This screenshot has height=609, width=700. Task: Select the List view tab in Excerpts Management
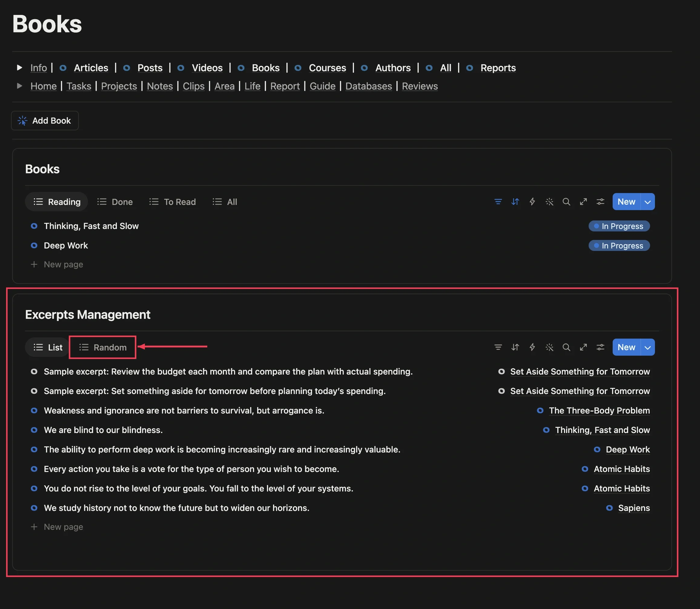(x=47, y=347)
